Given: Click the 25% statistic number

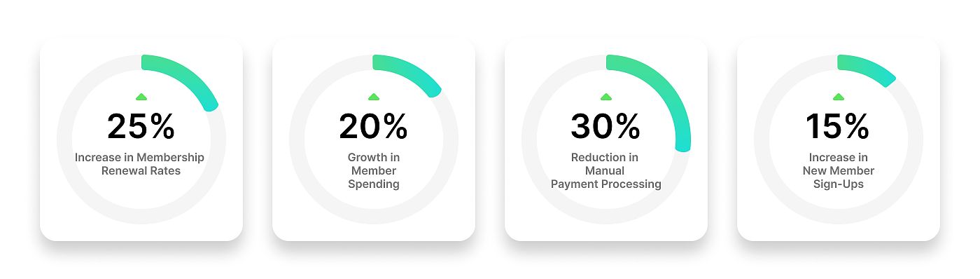Looking at the screenshot, I should point(141,127).
